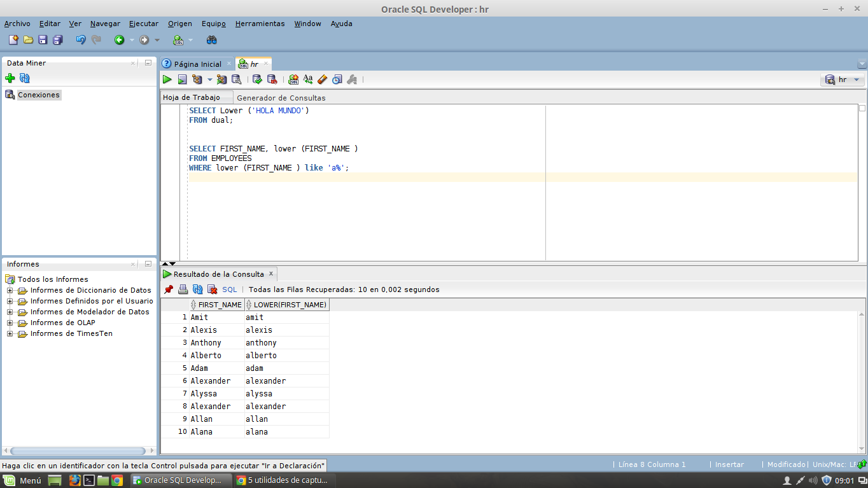Click the SQL link in result toolbar
This screenshot has height=488, width=868.
click(229, 289)
